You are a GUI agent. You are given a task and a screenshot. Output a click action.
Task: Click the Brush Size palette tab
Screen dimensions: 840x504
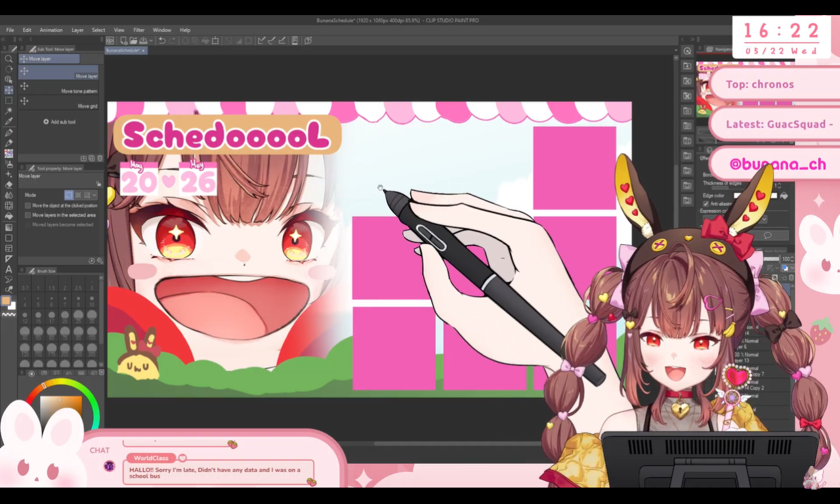[42, 270]
